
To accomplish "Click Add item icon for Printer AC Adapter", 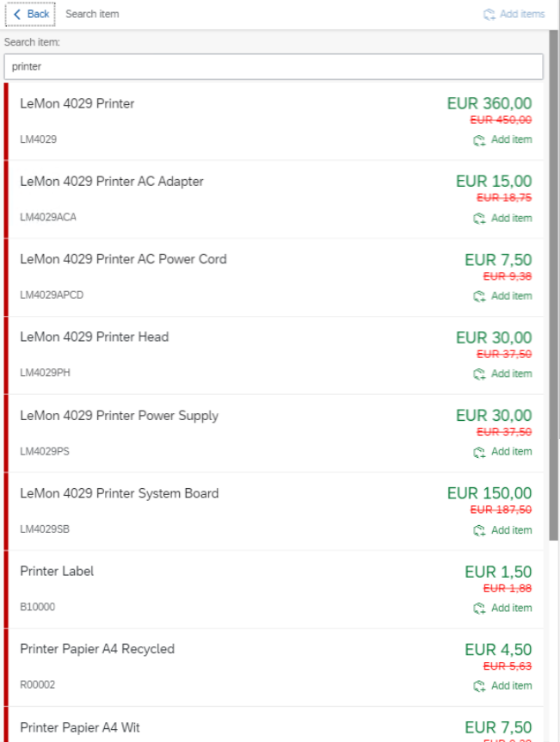I will point(479,219).
